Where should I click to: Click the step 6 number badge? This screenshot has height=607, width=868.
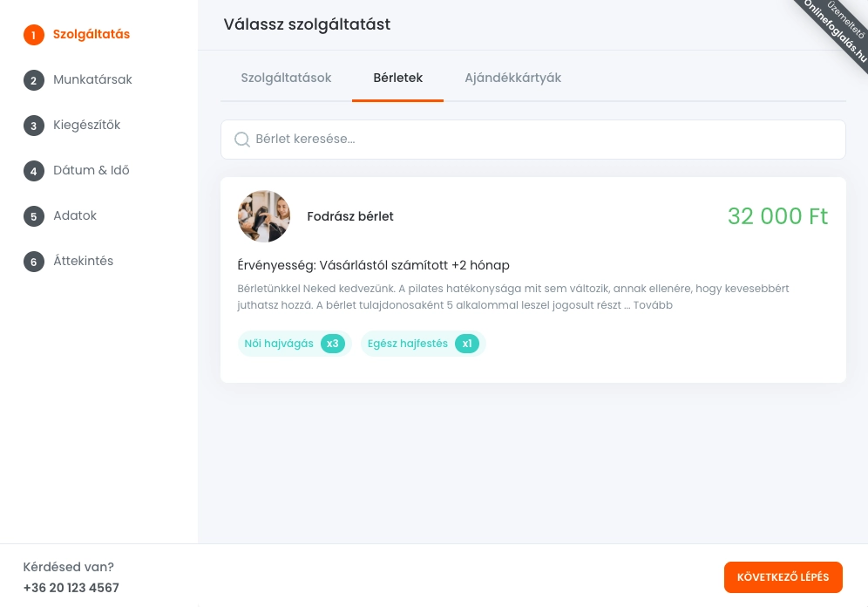coord(33,262)
